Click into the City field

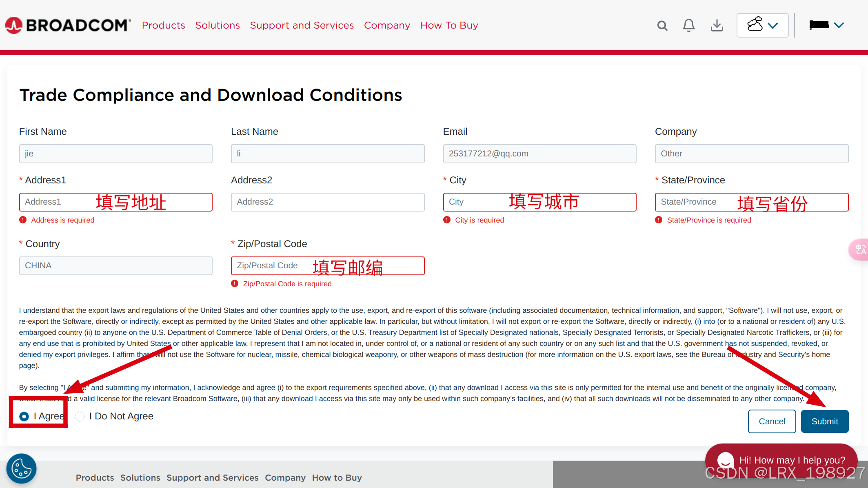tap(473, 202)
